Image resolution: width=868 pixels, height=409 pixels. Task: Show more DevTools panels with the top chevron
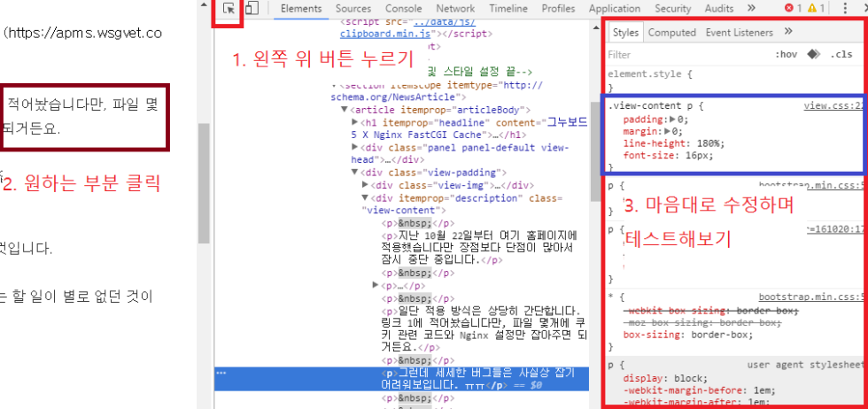pos(751,9)
